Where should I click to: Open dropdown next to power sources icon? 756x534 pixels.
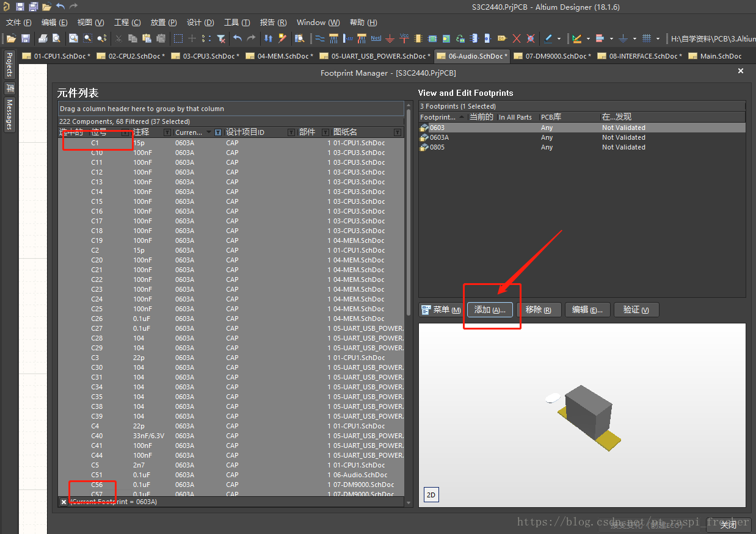(x=634, y=38)
